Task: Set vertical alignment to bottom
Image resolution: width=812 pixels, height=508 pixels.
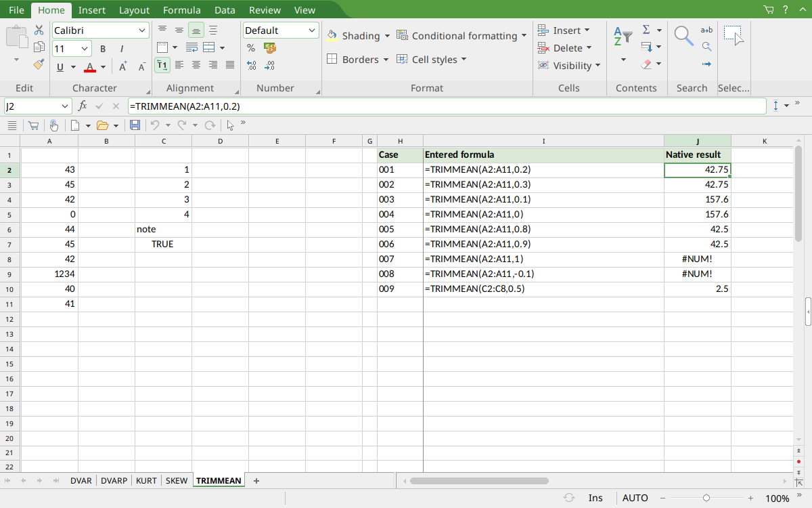Action: (x=196, y=30)
